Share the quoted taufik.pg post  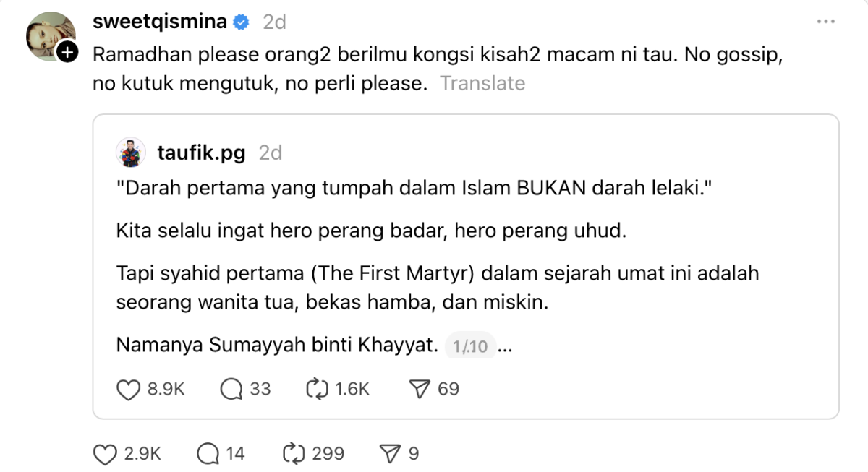point(420,389)
